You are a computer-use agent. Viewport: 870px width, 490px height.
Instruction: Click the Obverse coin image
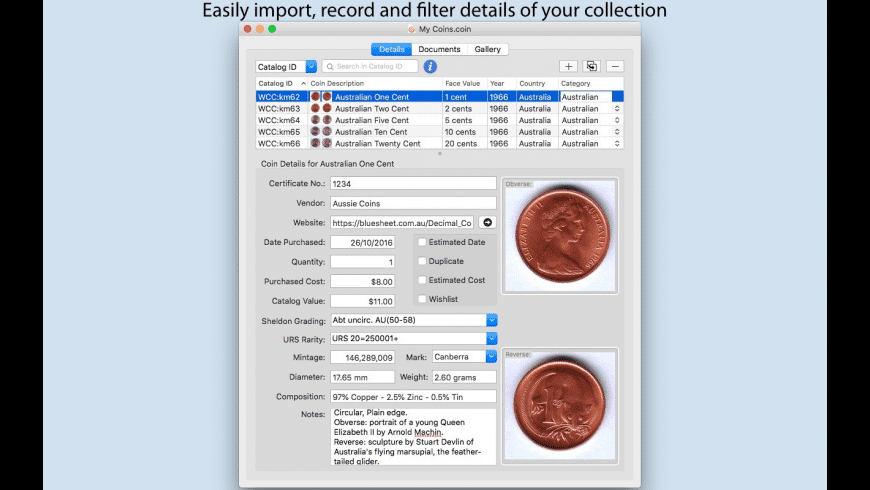[x=560, y=236]
